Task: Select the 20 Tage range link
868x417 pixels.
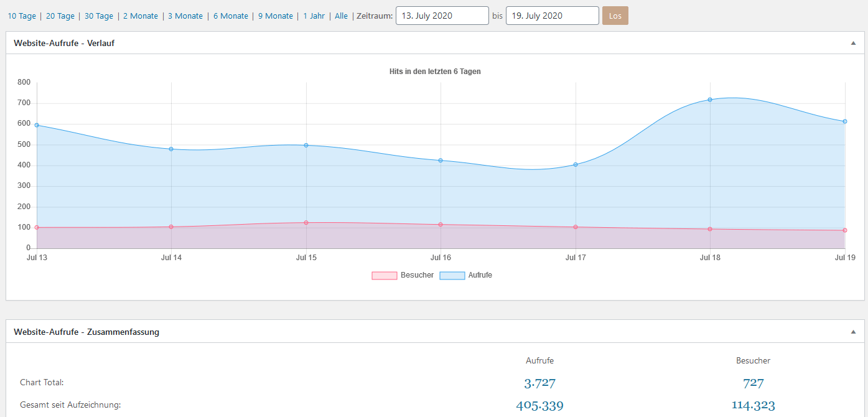Action: click(x=61, y=16)
